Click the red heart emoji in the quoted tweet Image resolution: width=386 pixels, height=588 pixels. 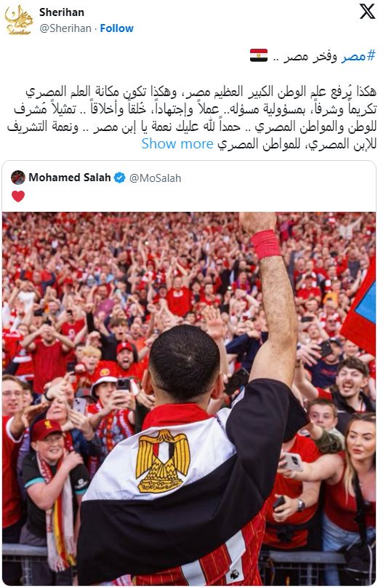click(x=18, y=196)
